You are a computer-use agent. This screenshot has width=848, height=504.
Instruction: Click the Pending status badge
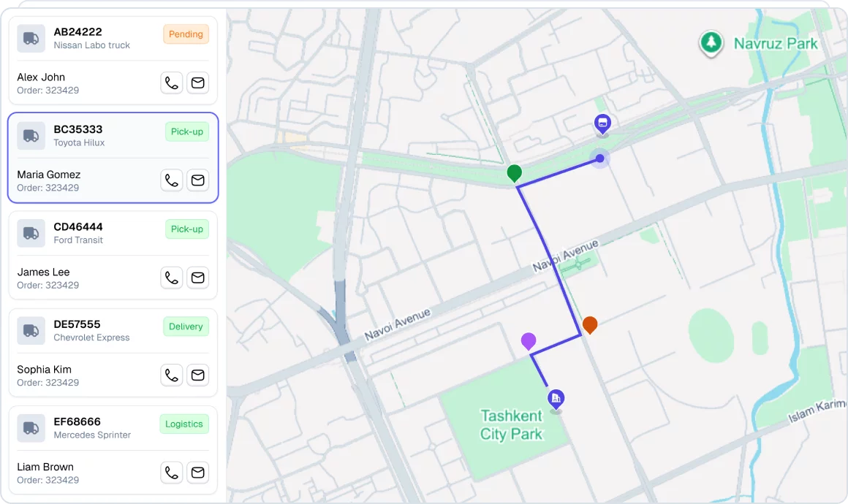[186, 34]
